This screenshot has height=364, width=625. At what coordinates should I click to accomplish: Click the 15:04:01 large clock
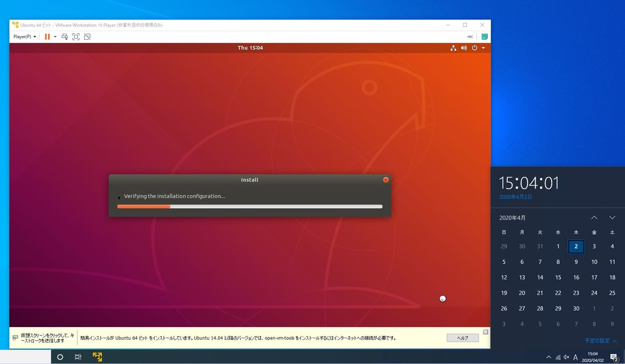point(529,183)
